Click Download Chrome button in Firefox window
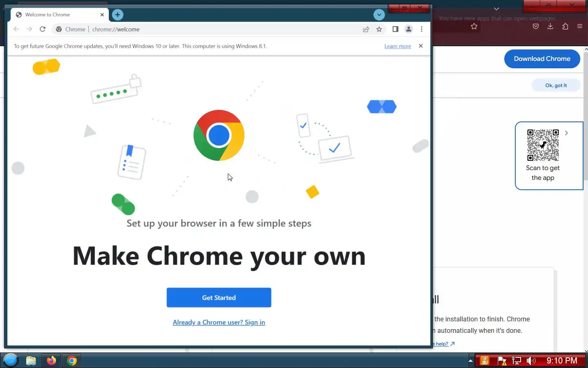The height and width of the screenshot is (368, 588). pyautogui.click(x=542, y=59)
